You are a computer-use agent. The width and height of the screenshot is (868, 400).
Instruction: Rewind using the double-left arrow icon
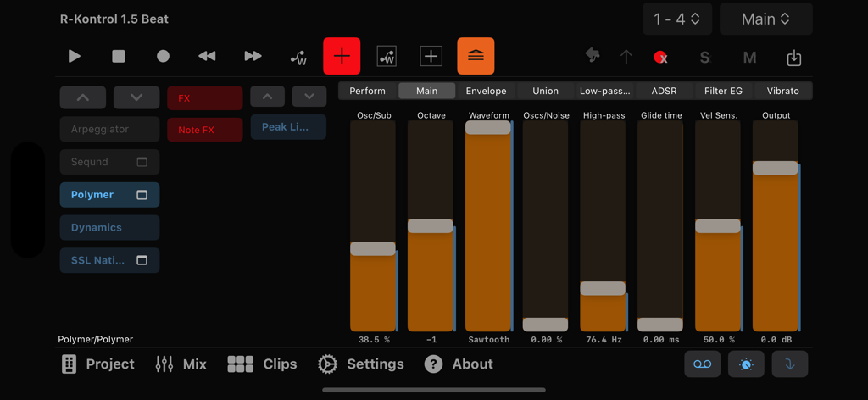coord(207,56)
